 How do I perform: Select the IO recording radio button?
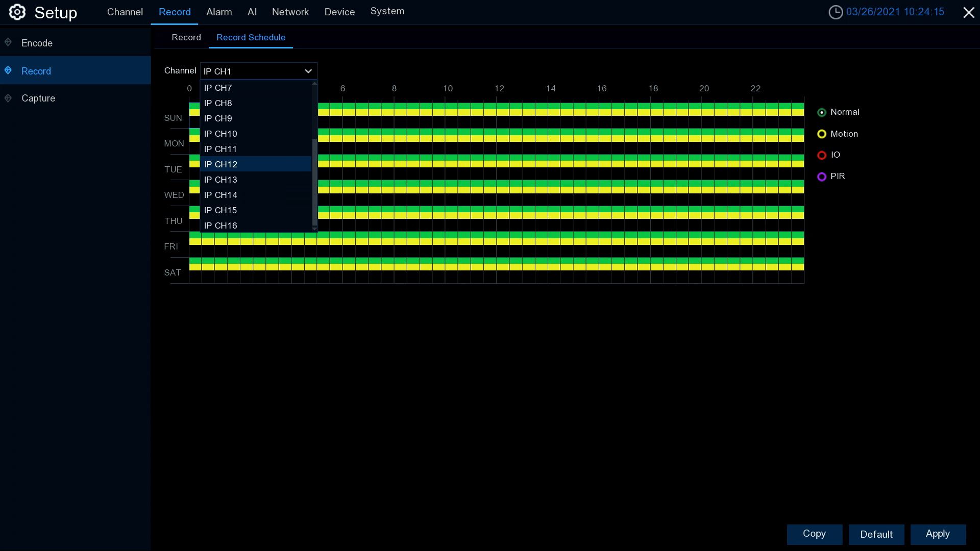click(822, 155)
